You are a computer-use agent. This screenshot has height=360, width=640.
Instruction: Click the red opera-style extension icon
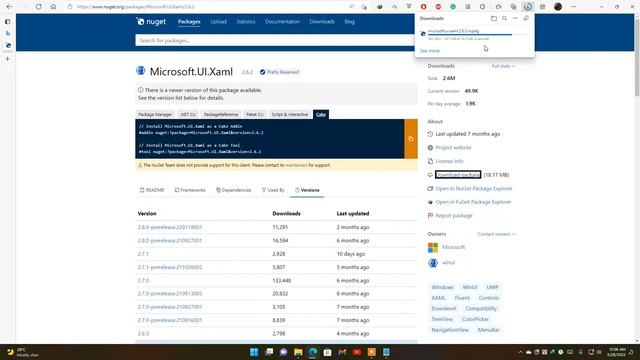point(423,7)
